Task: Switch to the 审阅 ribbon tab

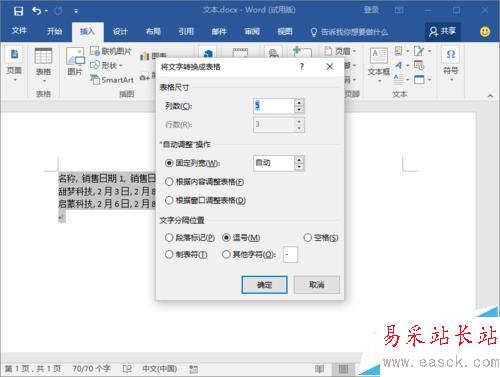Action: (252, 31)
